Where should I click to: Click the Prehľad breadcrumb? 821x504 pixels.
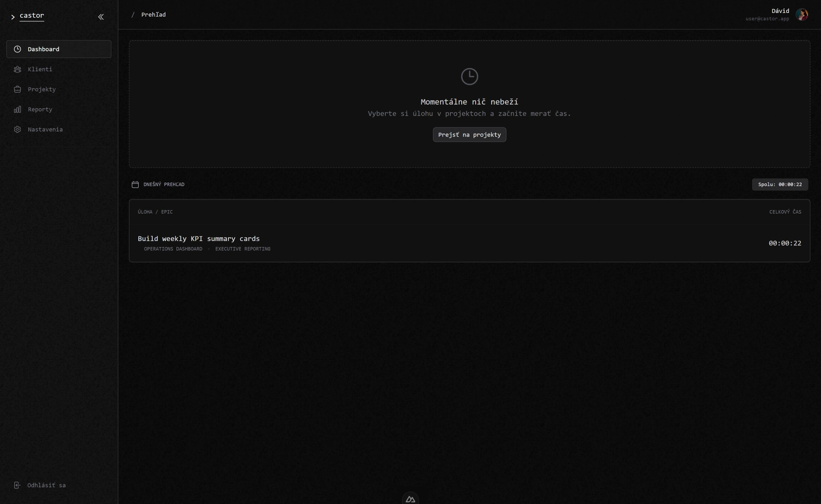click(x=154, y=15)
